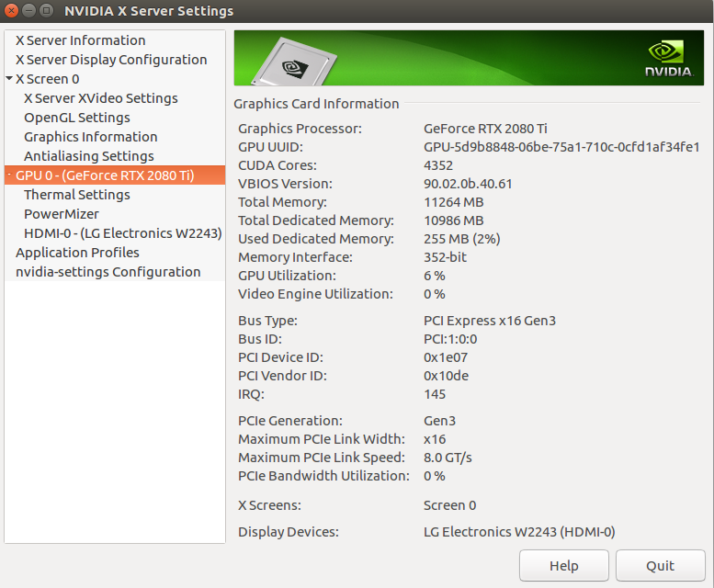Click Total Memory value 11264 MB
Image resolution: width=714 pixels, height=588 pixels.
tap(454, 202)
